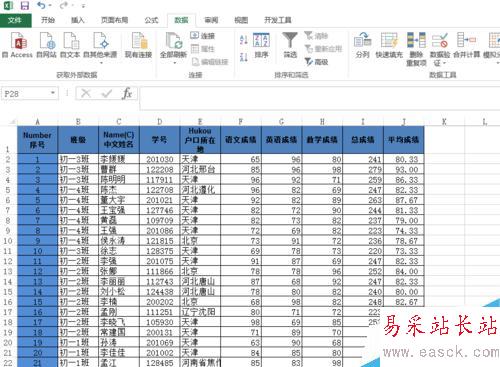Click the Save icon in quick access toolbar
This screenshot has width=500, height=367.
point(25,5)
